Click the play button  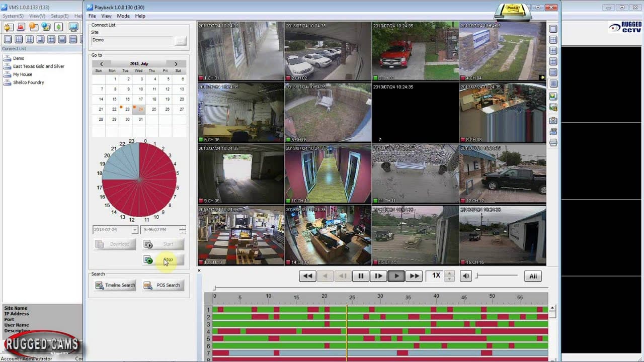[x=396, y=276]
